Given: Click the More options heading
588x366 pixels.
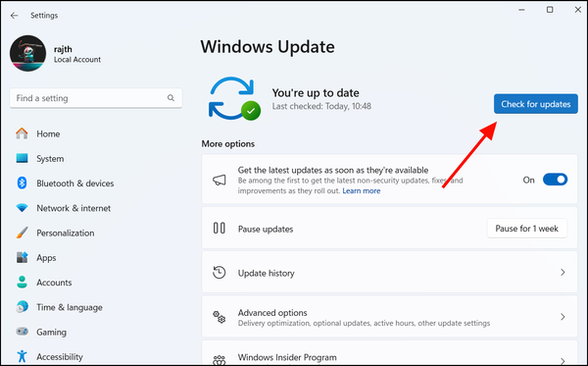Looking at the screenshot, I should (x=228, y=144).
